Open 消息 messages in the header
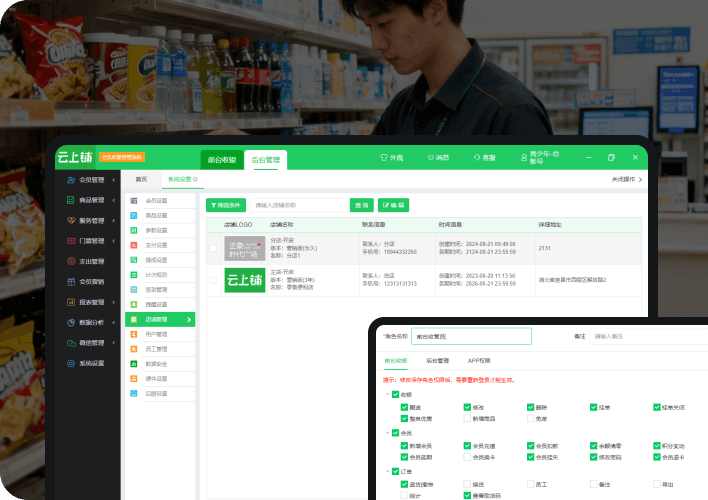Screen dimensions: 708x500 click(438, 158)
